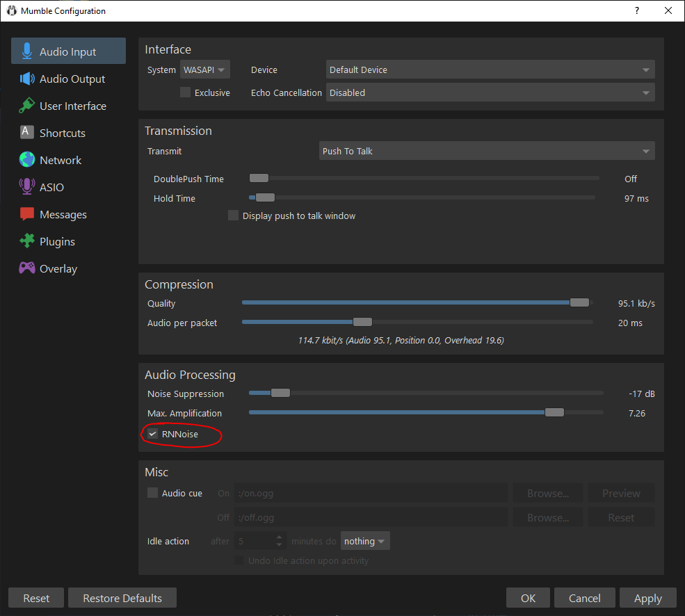Click the Plugins puzzle piece icon
This screenshot has height=616, width=685.
coord(27,241)
